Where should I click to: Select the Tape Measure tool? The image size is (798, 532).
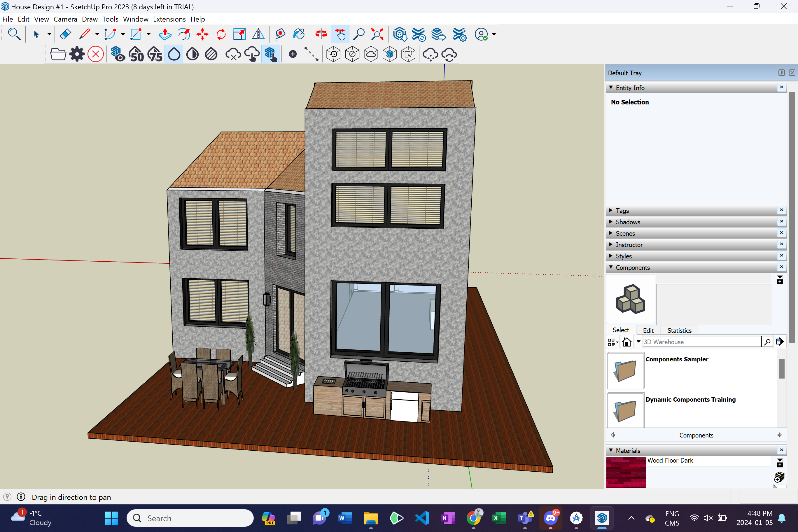tap(280, 34)
